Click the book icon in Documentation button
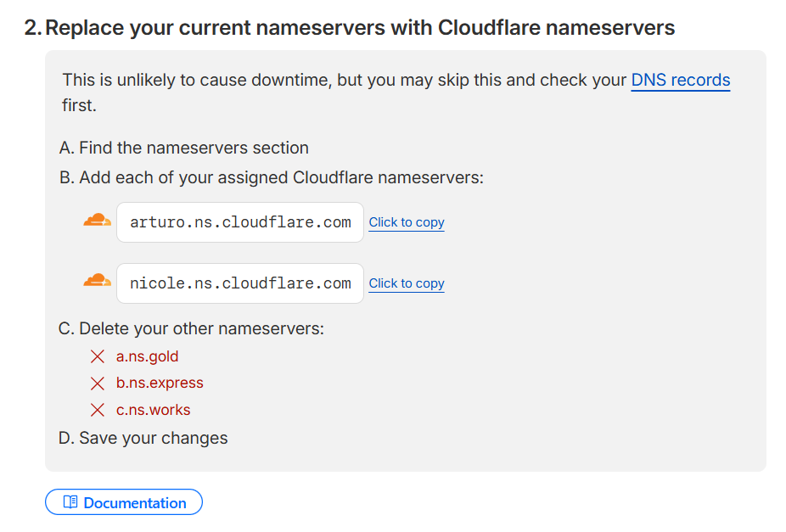This screenshot has height=532, width=786. coord(71,502)
